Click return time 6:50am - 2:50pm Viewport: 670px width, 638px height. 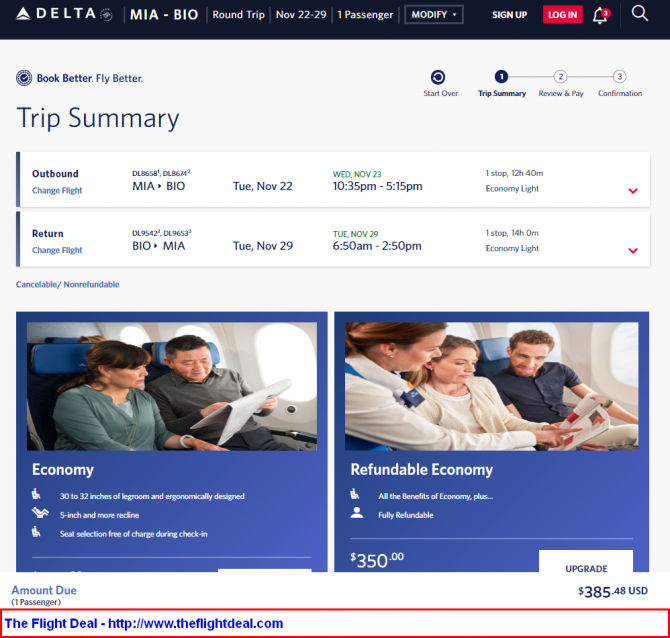377,246
